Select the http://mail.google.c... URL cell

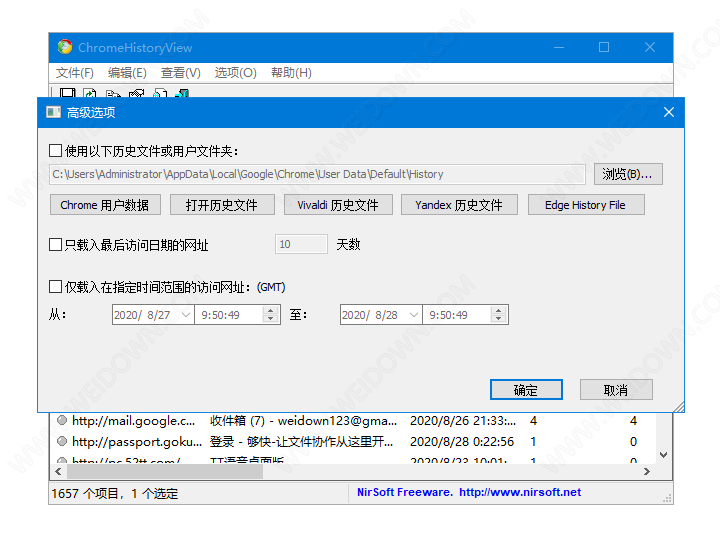point(134,421)
